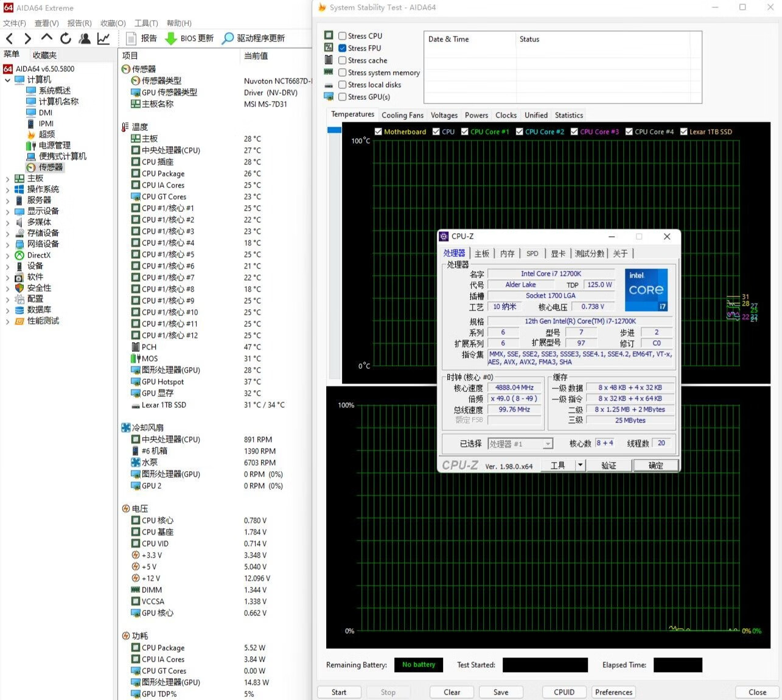Enable the Stress cache checkbox

point(342,60)
